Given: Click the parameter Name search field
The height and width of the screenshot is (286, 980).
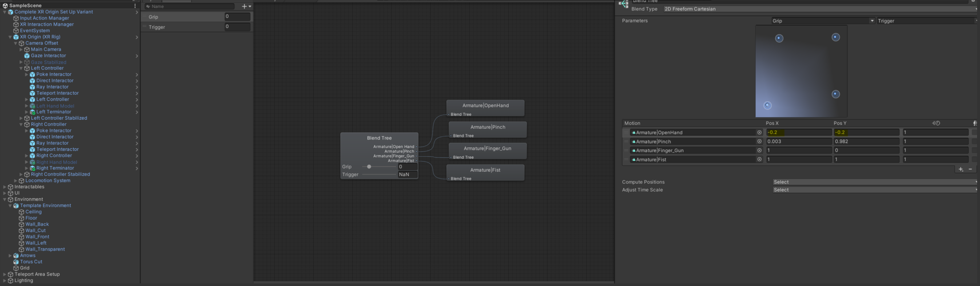Looking at the screenshot, I should 189,7.
